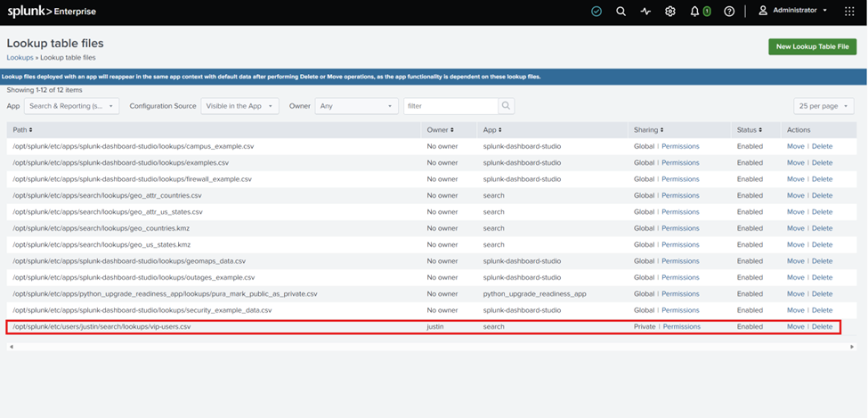868x418 pixels.
Task: Move the vip-users.csv lookup file
Action: [796, 326]
